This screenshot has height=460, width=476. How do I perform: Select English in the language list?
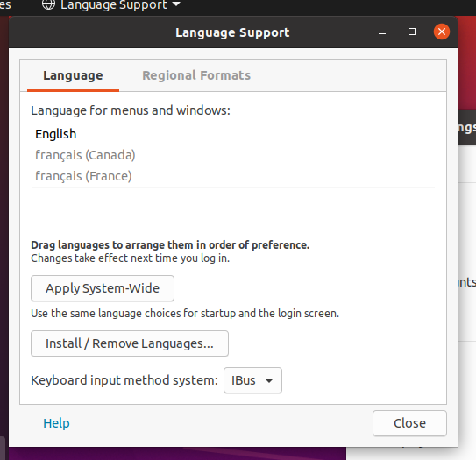[x=233, y=134]
